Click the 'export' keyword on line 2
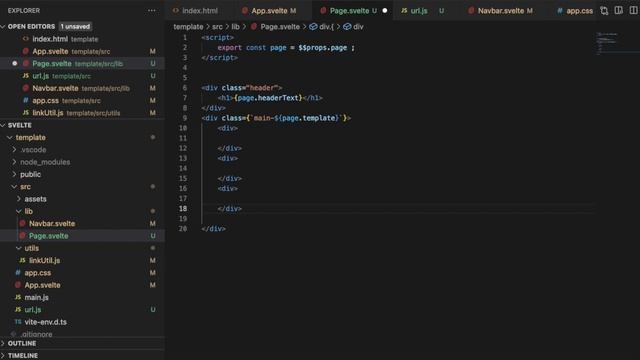The height and width of the screenshot is (360, 640). tap(229, 48)
